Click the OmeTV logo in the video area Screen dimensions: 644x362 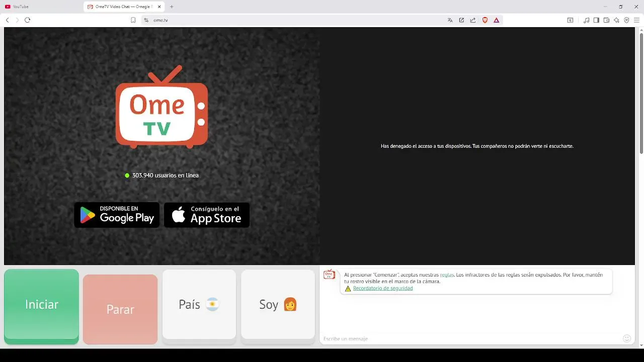[x=162, y=107]
